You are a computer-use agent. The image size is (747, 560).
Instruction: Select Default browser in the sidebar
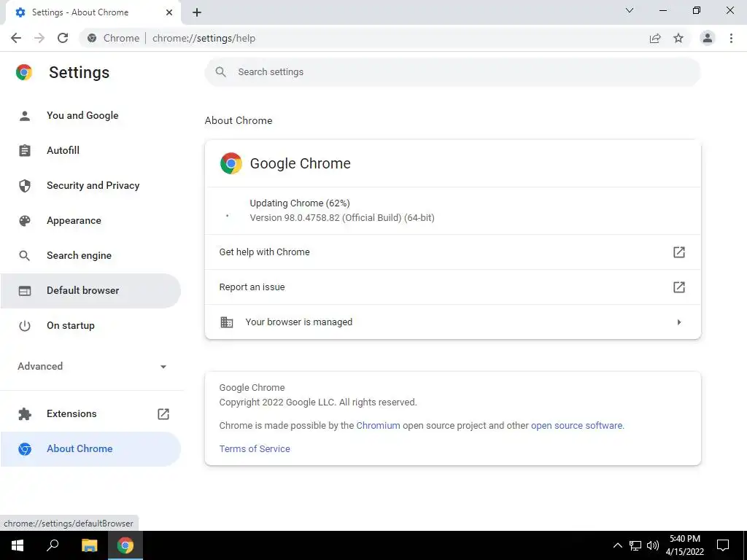[90, 290]
